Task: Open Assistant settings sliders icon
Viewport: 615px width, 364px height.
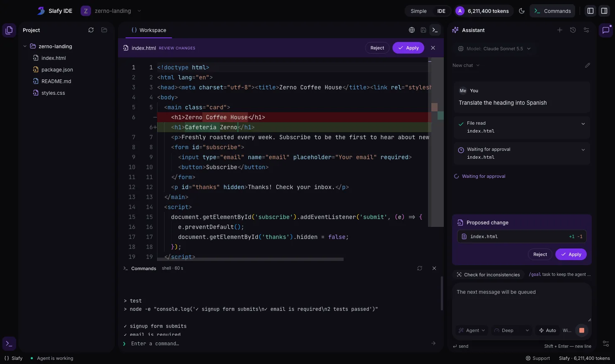Action: pos(586,30)
